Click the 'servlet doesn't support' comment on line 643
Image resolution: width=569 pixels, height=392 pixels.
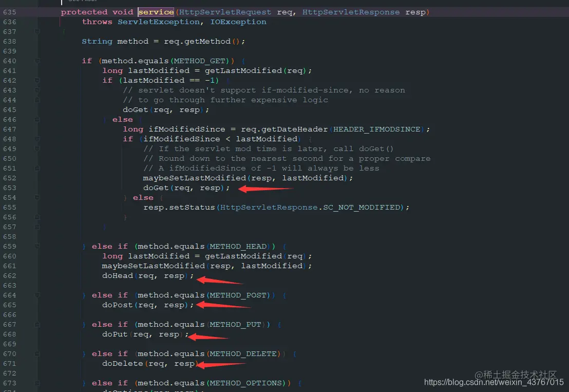click(264, 90)
